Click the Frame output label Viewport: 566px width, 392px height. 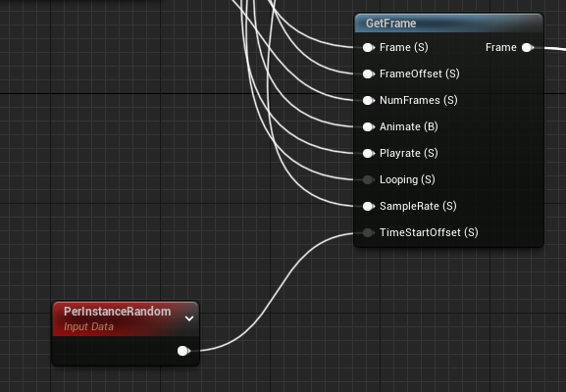click(501, 48)
